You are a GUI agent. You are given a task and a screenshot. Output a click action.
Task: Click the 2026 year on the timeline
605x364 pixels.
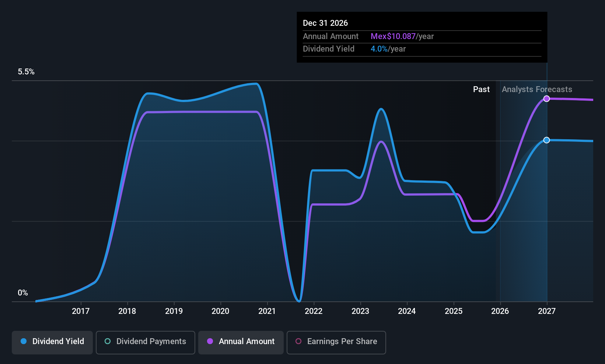point(500,311)
